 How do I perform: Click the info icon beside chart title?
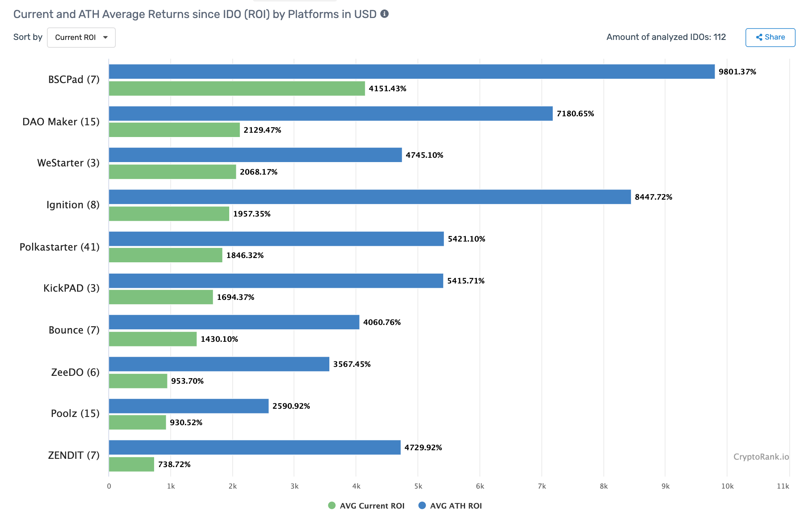384,14
